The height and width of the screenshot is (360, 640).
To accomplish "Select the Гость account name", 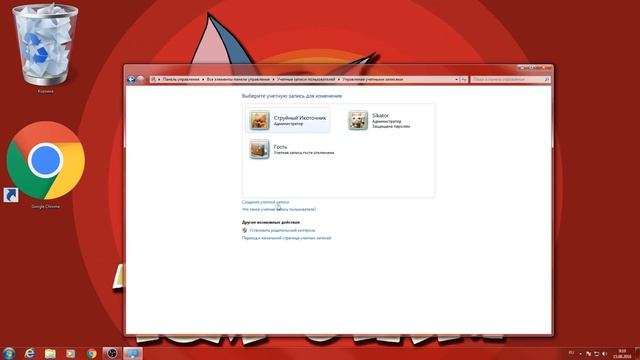I will coord(280,147).
